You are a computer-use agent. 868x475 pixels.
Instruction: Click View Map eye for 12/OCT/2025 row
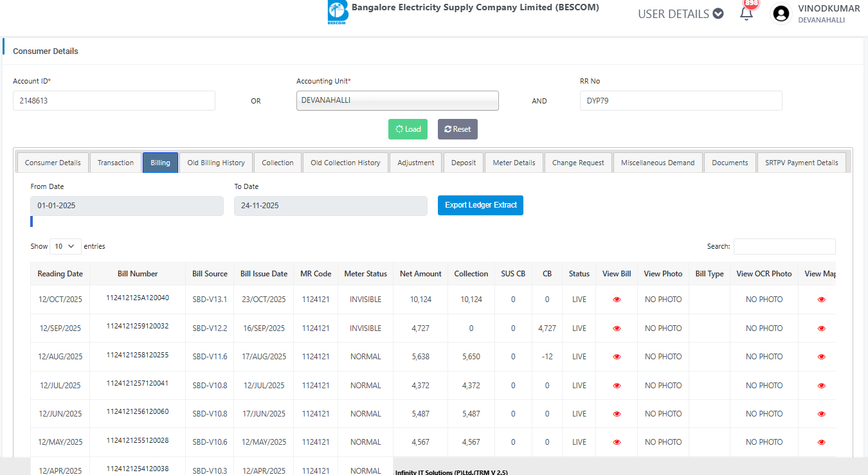click(x=821, y=300)
